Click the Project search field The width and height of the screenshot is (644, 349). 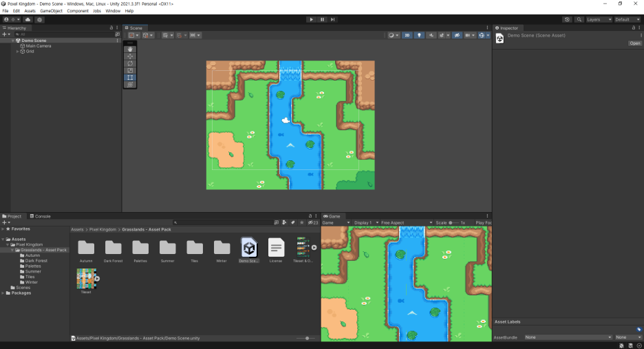[222, 222]
